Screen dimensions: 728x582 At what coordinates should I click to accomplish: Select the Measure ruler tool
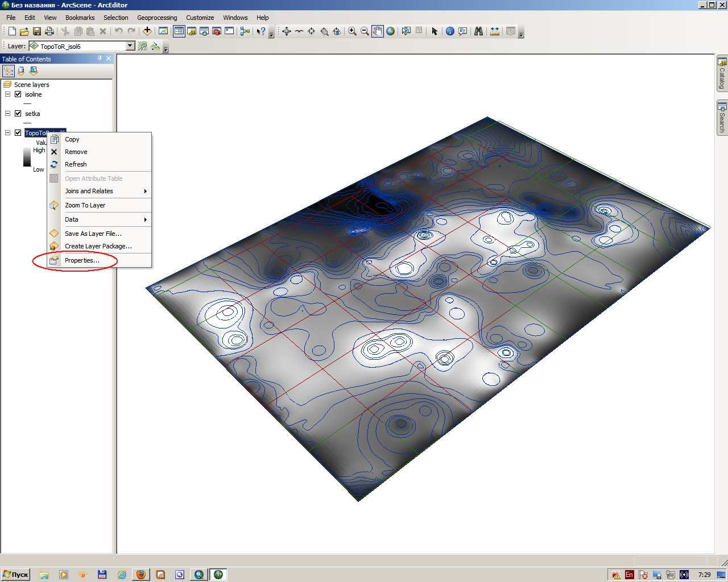click(495, 31)
